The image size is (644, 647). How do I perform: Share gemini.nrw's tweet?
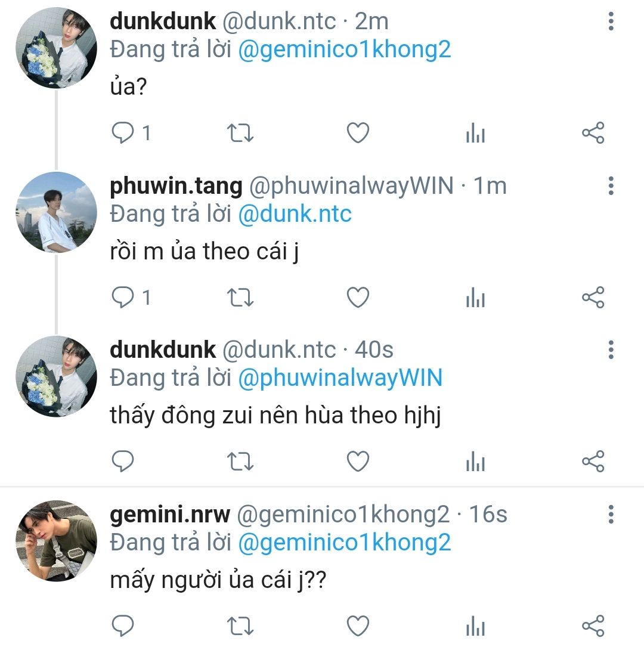pyautogui.click(x=593, y=626)
